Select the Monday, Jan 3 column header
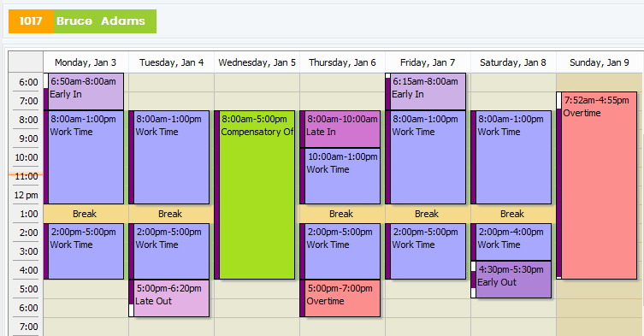This screenshot has width=644, height=336. 86,62
